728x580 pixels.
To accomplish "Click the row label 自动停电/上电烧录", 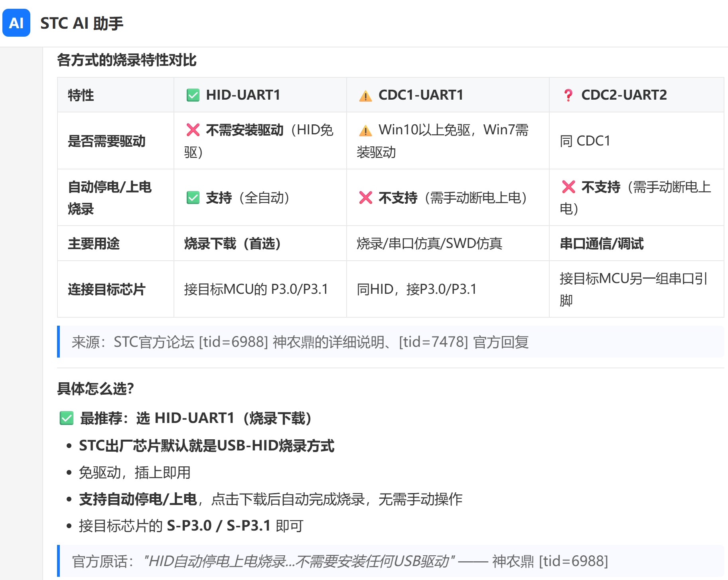I will pyautogui.click(x=110, y=198).
